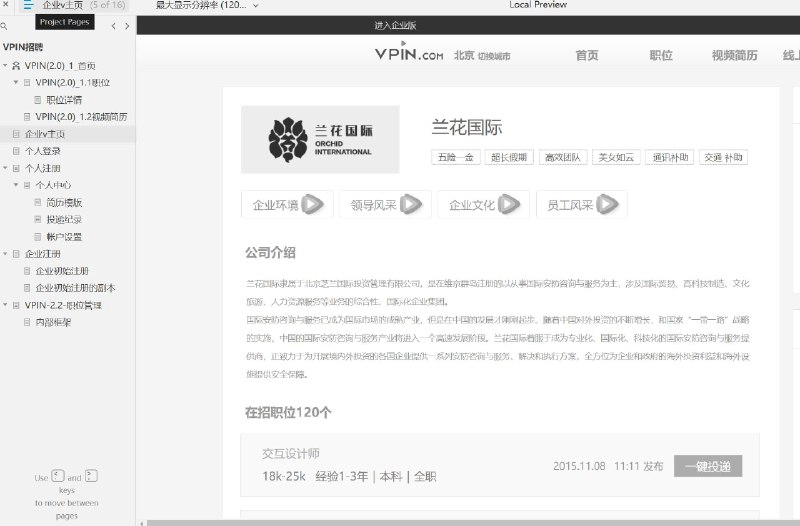Open the 投递纪录 page
The width and height of the screenshot is (800, 526).
[x=64, y=219]
